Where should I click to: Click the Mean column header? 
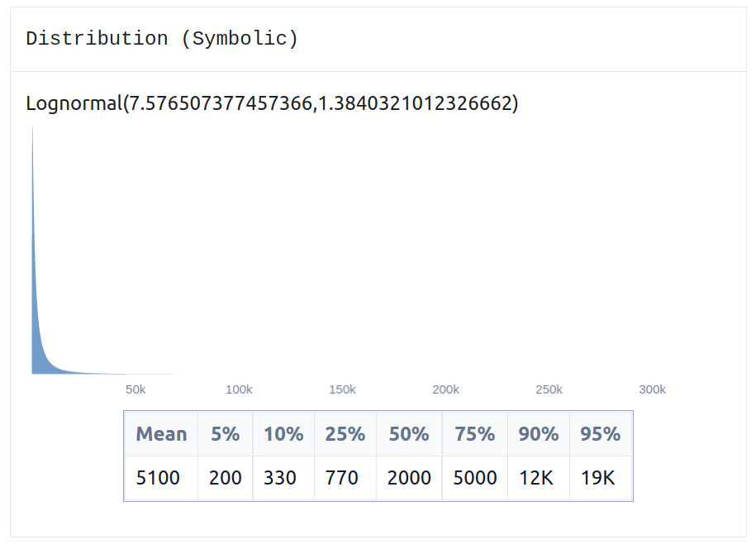point(161,434)
